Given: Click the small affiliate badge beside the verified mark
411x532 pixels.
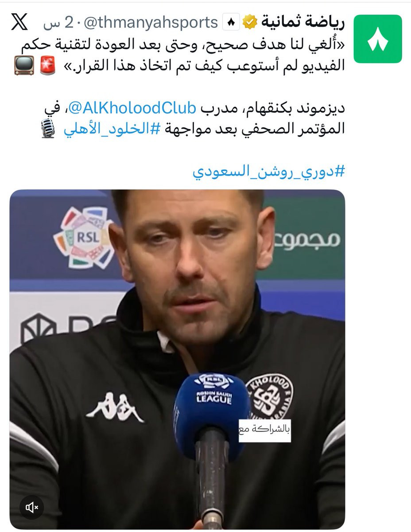Looking at the screenshot, I should [x=230, y=22].
